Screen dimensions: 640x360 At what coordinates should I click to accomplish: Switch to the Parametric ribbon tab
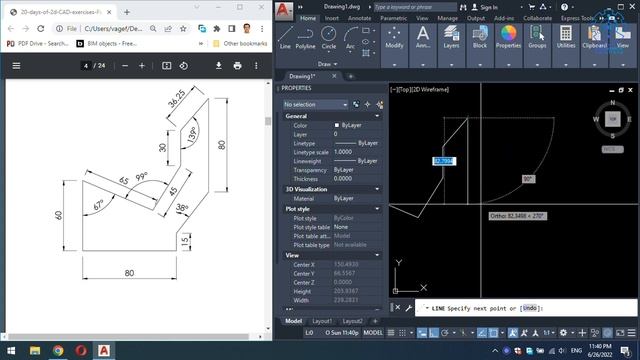pos(393,18)
